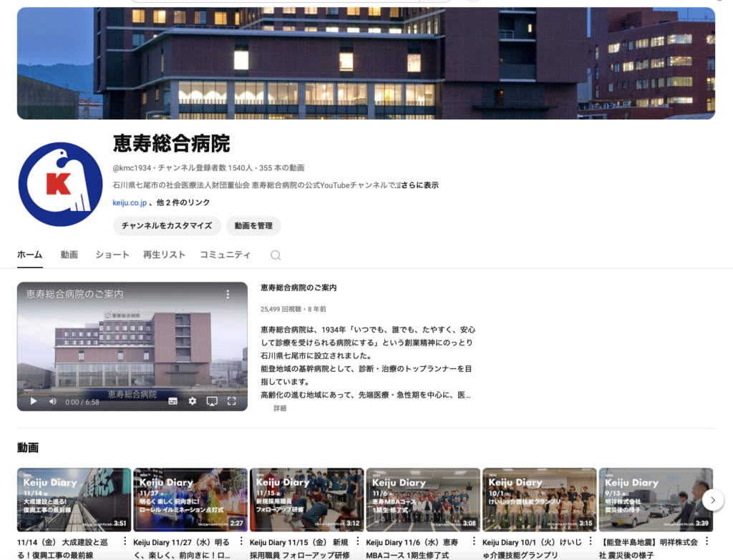Open title Keiju Diary 11/6（水）
The height and width of the screenshot is (560, 733).
[412, 549]
